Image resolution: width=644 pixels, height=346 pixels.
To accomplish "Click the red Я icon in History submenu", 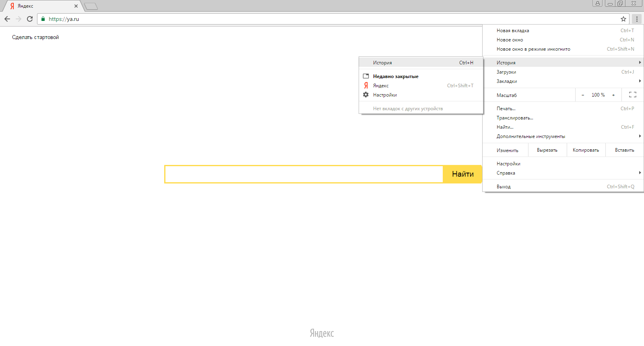I will point(366,86).
